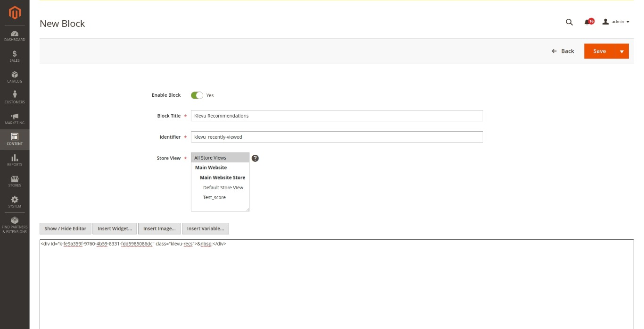This screenshot has width=644, height=329.
Task: Click the Insert Image button
Action: coord(159,228)
